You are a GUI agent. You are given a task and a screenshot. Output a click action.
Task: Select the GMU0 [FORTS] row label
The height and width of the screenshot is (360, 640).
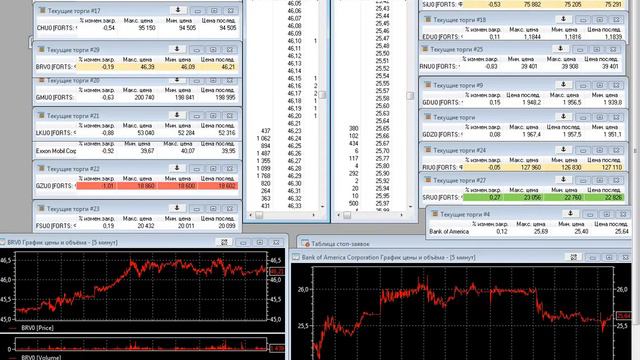tap(56, 97)
